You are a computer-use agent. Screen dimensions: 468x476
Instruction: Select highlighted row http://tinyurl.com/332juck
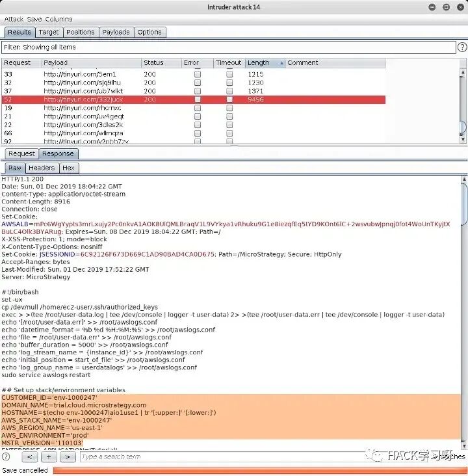point(194,99)
